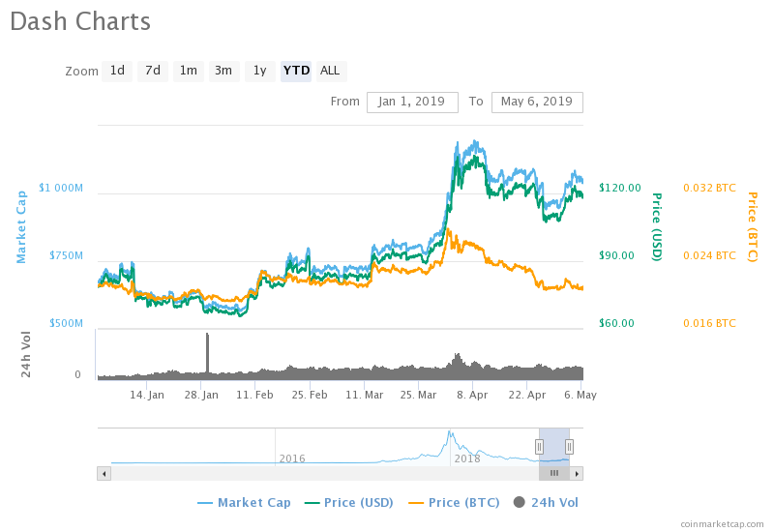Click the 8. Apr x-axis label
The height and width of the screenshot is (532, 774).
tap(472, 396)
